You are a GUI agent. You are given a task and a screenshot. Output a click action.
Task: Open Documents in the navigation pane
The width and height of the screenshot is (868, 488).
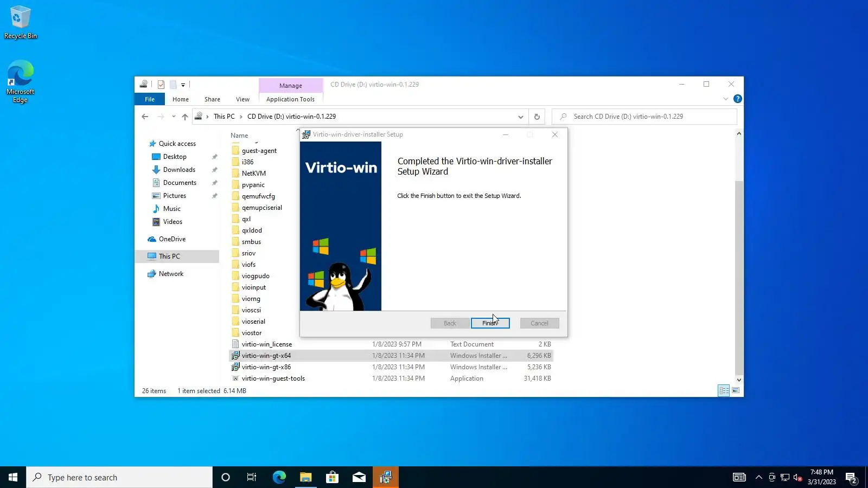pos(180,183)
